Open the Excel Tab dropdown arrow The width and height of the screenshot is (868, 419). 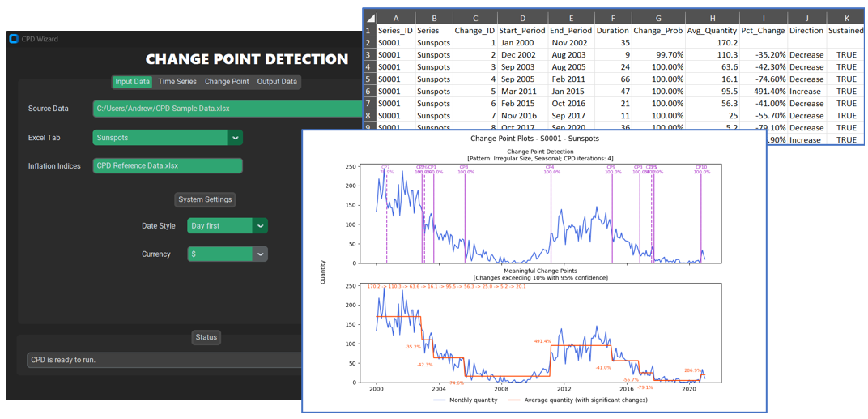(235, 138)
